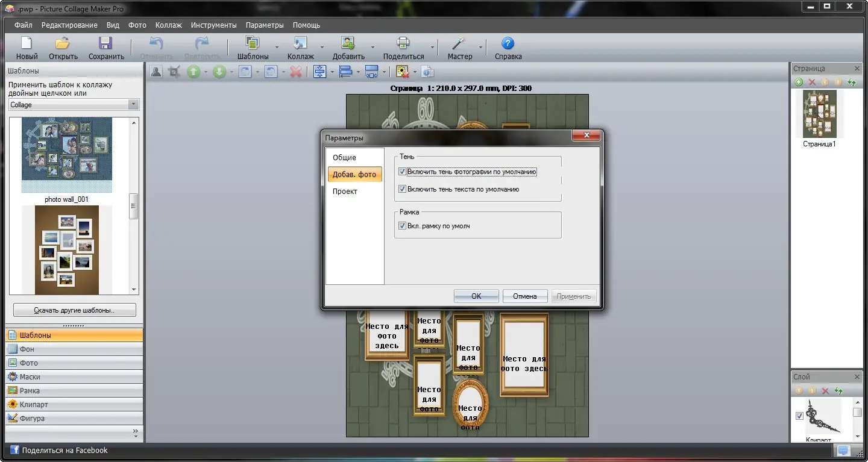Click the green swap arrows in Страница panel
The image size is (868, 462).
(x=852, y=82)
